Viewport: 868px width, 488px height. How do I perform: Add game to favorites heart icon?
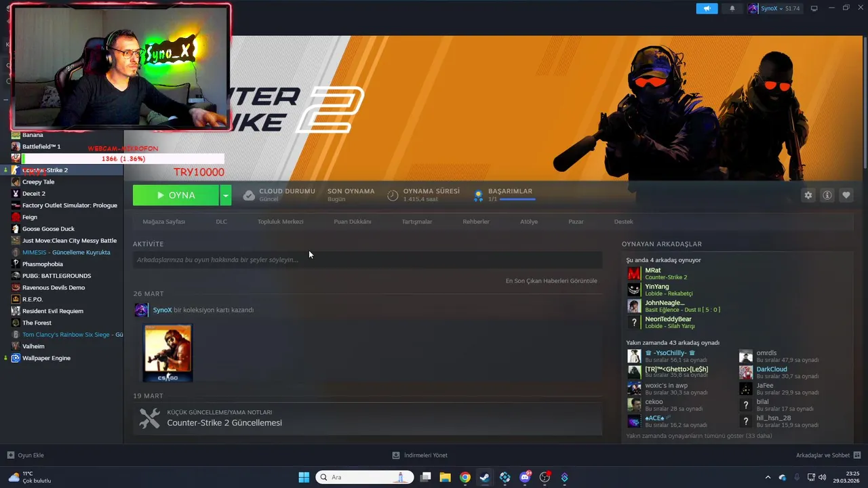click(x=846, y=195)
